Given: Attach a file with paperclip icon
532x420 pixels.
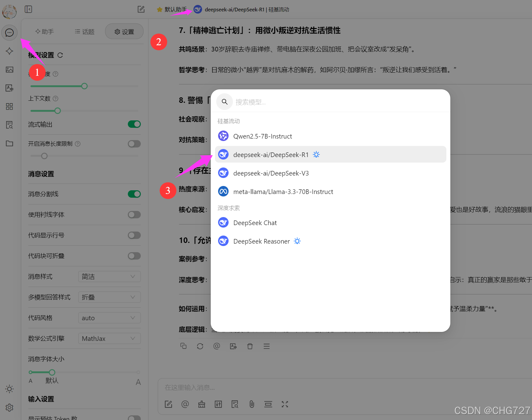Looking at the screenshot, I should (252, 404).
